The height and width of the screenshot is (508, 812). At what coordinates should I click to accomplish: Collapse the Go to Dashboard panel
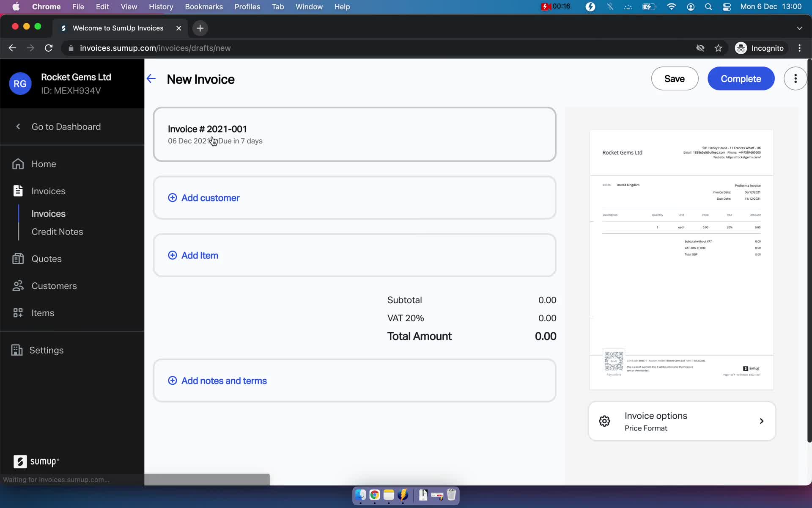pyautogui.click(x=17, y=127)
